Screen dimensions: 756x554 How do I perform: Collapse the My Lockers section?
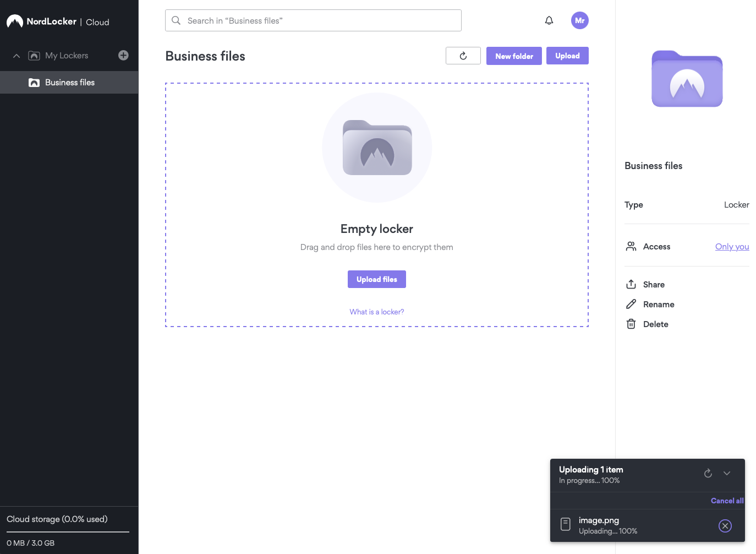point(16,55)
